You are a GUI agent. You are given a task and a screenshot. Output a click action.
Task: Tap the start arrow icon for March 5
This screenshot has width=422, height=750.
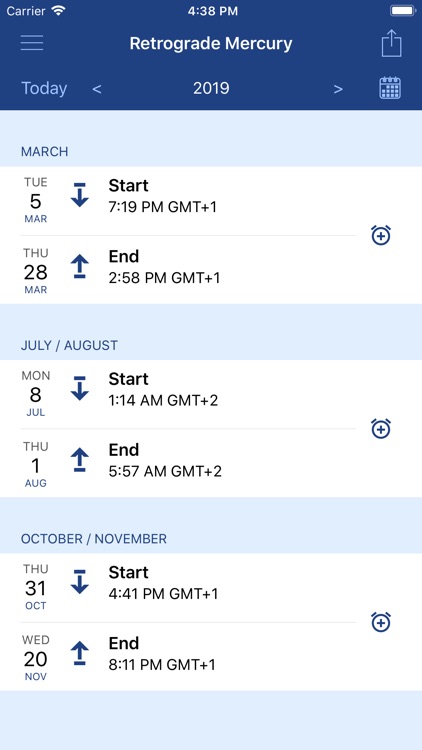[80, 195]
